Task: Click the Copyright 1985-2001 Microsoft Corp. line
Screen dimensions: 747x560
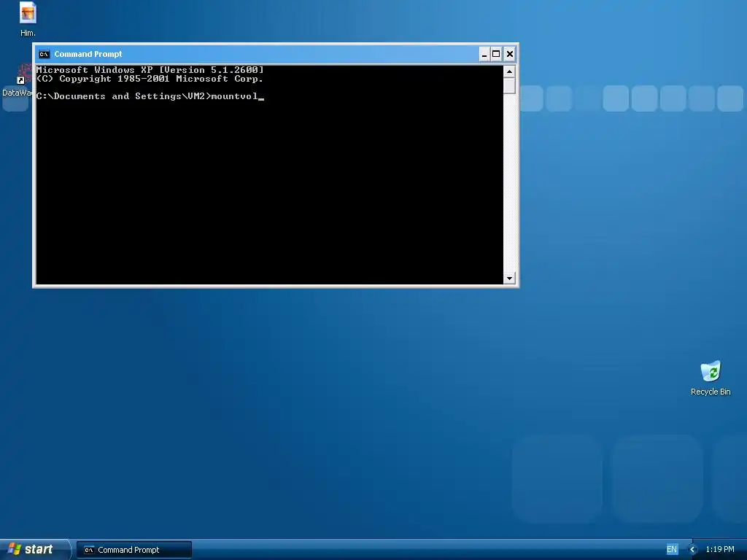Action: (150, 79)
